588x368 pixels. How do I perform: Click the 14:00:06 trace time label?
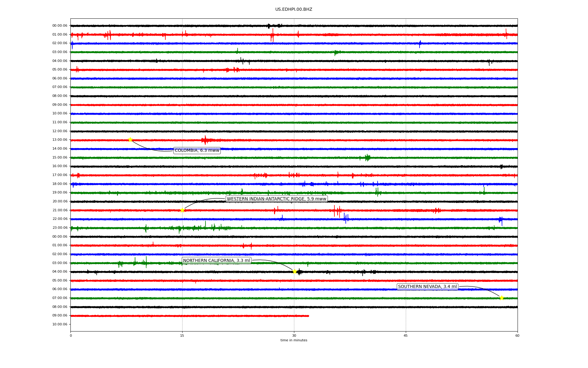pos(60,149)
